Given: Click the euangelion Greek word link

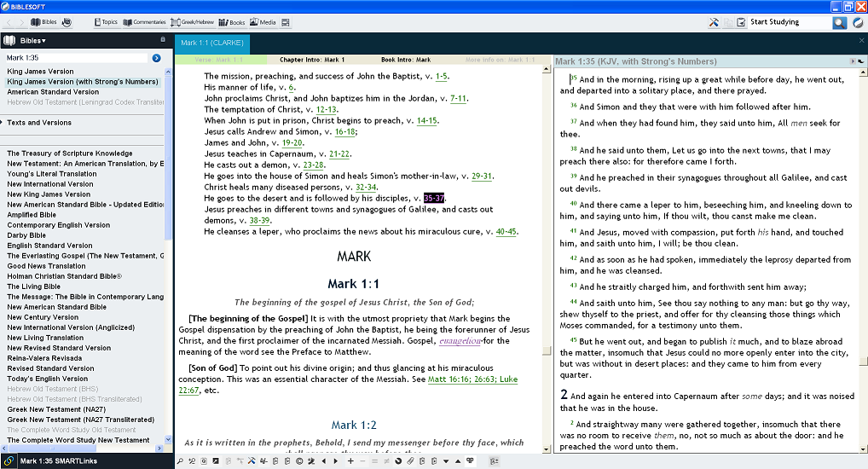Looking at the screenshot, I should 460,341.
